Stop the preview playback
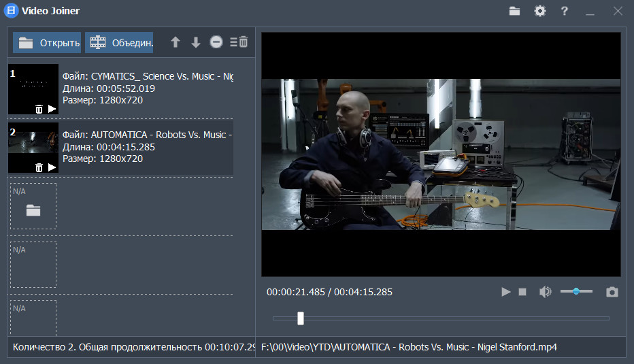The width and height of the screenshot is (634, 364). 522,292
